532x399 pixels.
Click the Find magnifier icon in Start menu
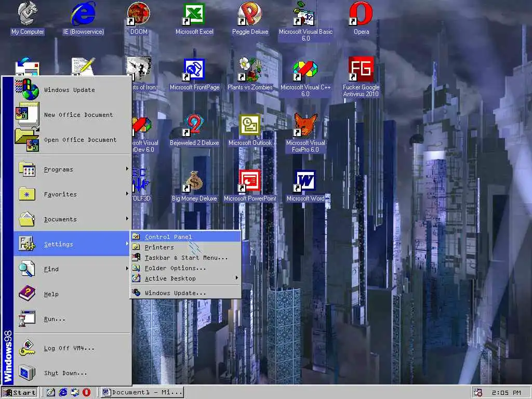[x=27, y=269]
